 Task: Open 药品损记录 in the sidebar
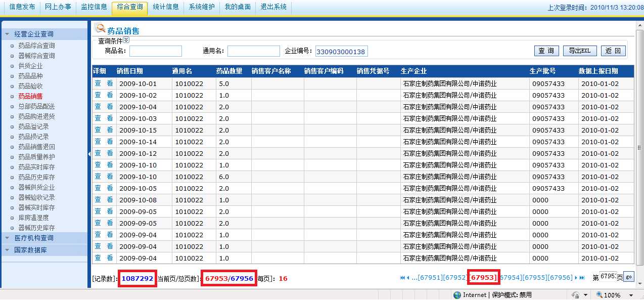[33, 137]
